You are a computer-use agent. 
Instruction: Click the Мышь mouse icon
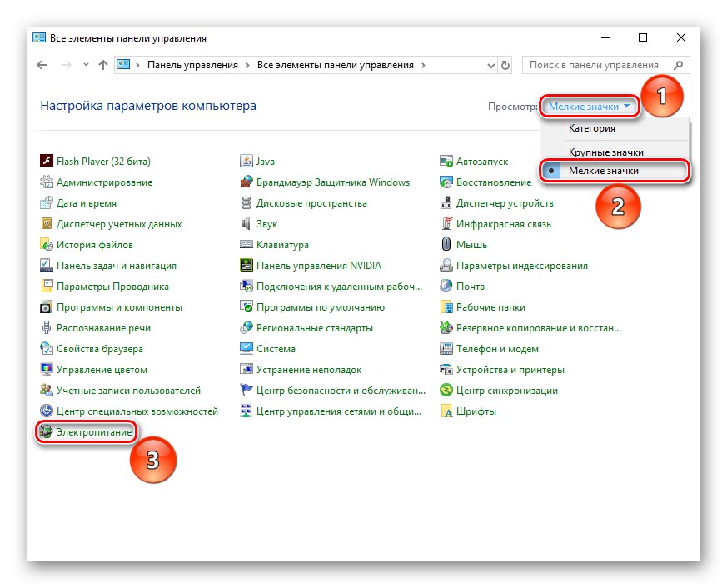point(446,244)
